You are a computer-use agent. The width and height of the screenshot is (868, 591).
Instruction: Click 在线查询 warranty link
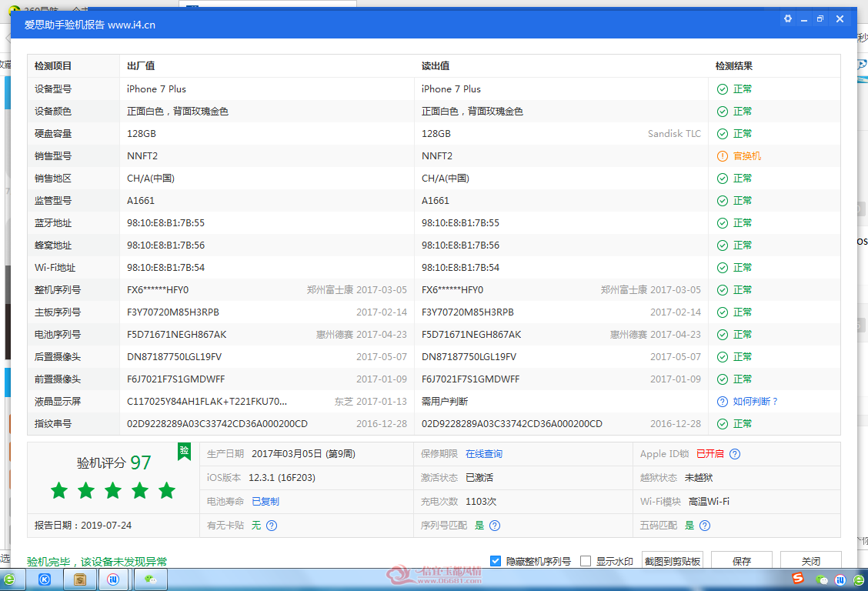click(x=484, y=454)
